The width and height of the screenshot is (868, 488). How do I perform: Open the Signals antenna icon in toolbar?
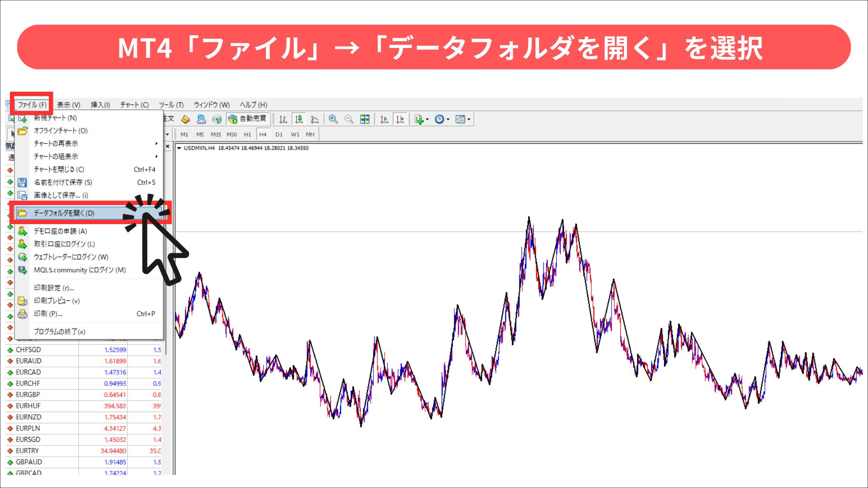217,119
